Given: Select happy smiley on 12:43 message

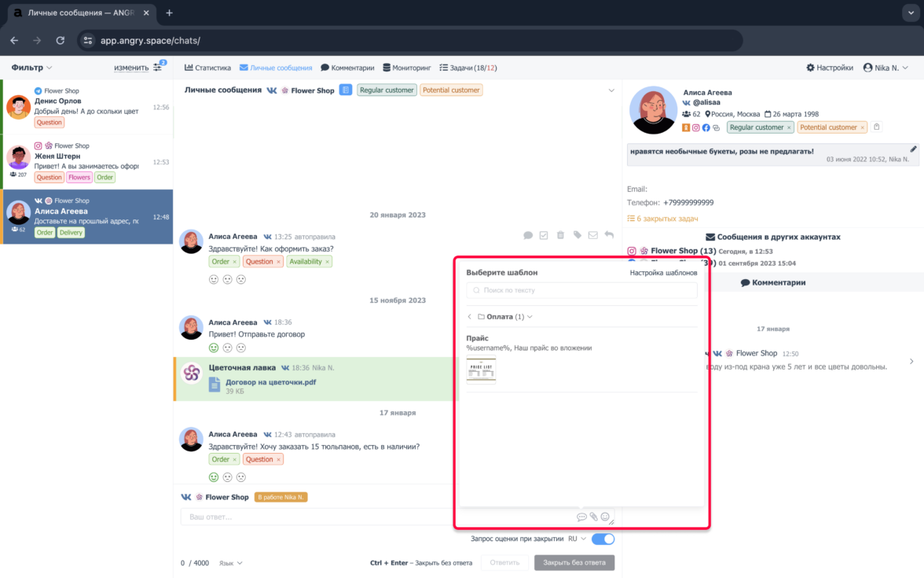Looking at the screenshot, I should click(214, 477).
